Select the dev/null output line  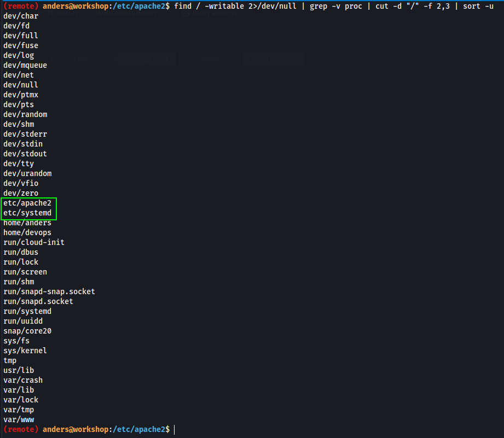[x=21, y=85]
